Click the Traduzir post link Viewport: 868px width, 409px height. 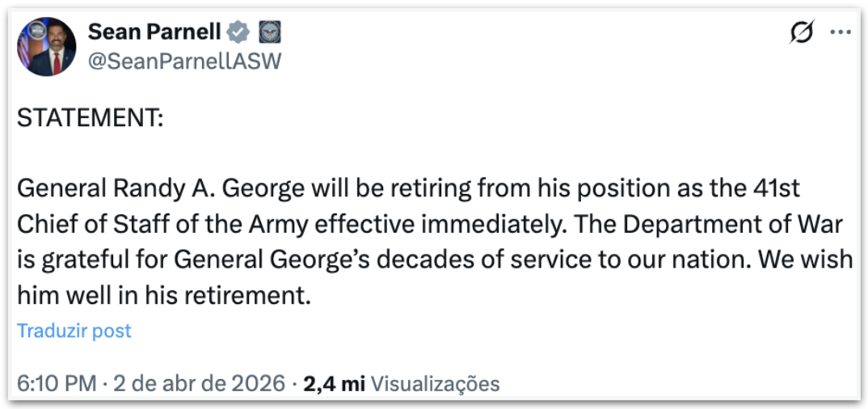click(74, 331)
